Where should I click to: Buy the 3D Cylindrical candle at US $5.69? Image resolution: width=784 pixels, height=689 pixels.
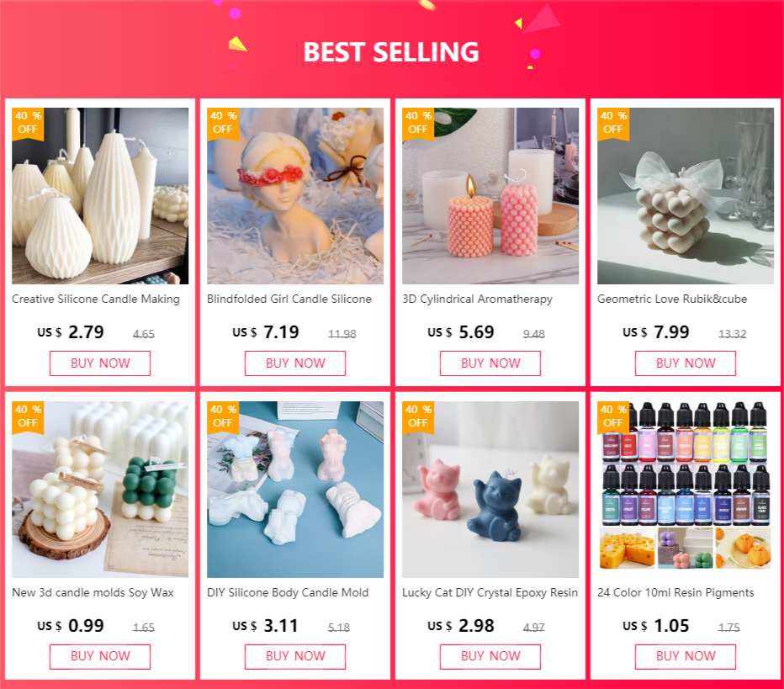tap(490, 363)
